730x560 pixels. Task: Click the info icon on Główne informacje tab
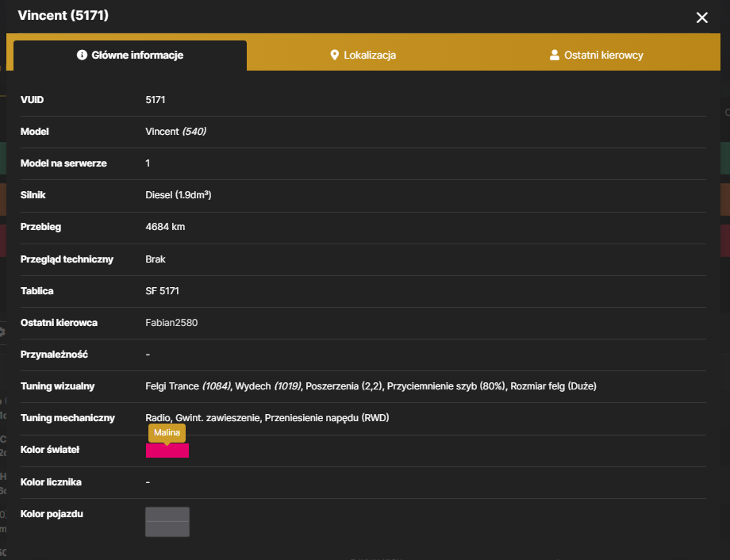click(x=82, y=55)
